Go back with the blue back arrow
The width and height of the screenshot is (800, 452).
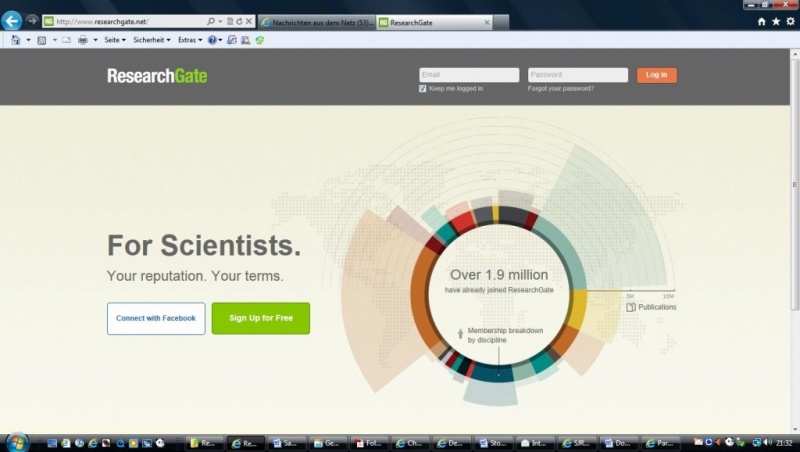click(12, 21)
